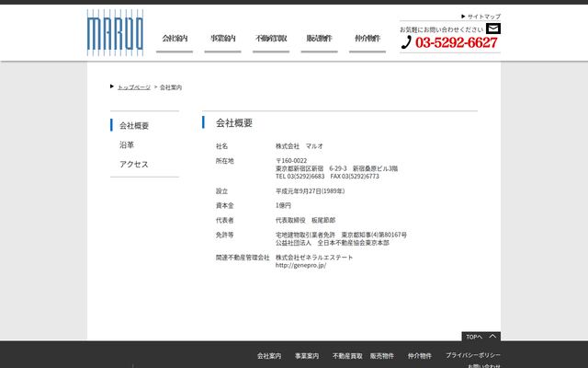Click the 代表者 row label

pyautogui.click(x=224, y=220)
